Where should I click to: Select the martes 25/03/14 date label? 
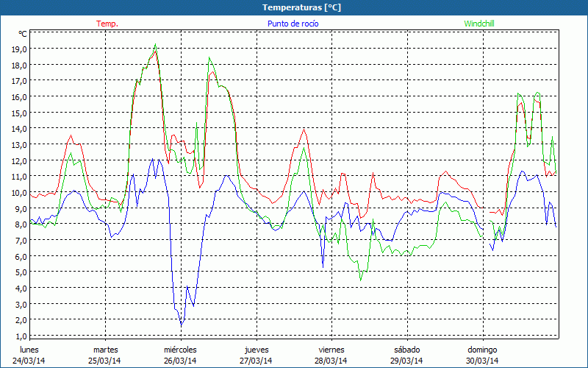tap(105, 355)
